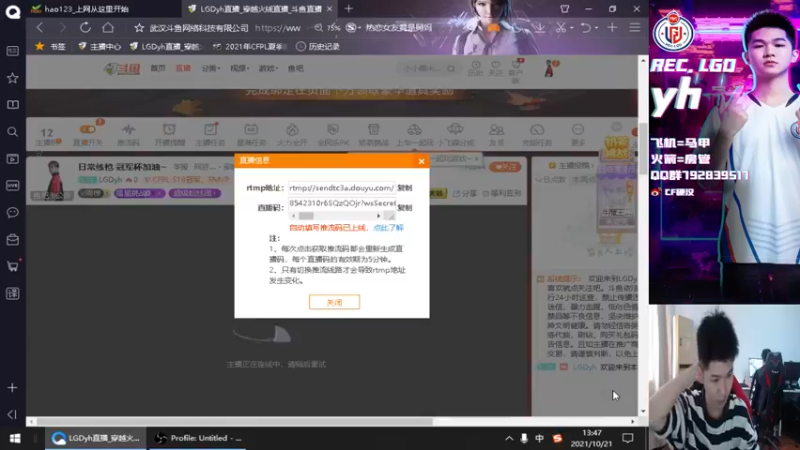Open the Sogou search engine dropdown
Viewport: 800px width, 450px height.
click(353, 28)
